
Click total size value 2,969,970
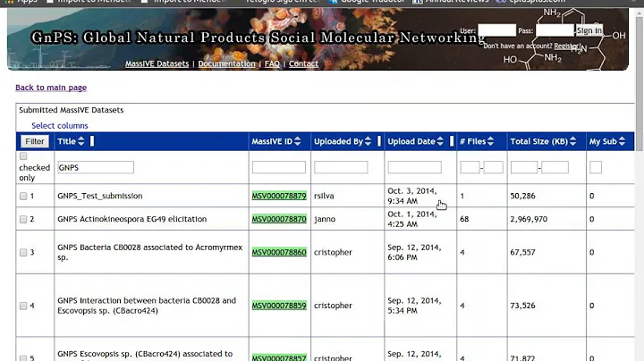click(529, 219)
